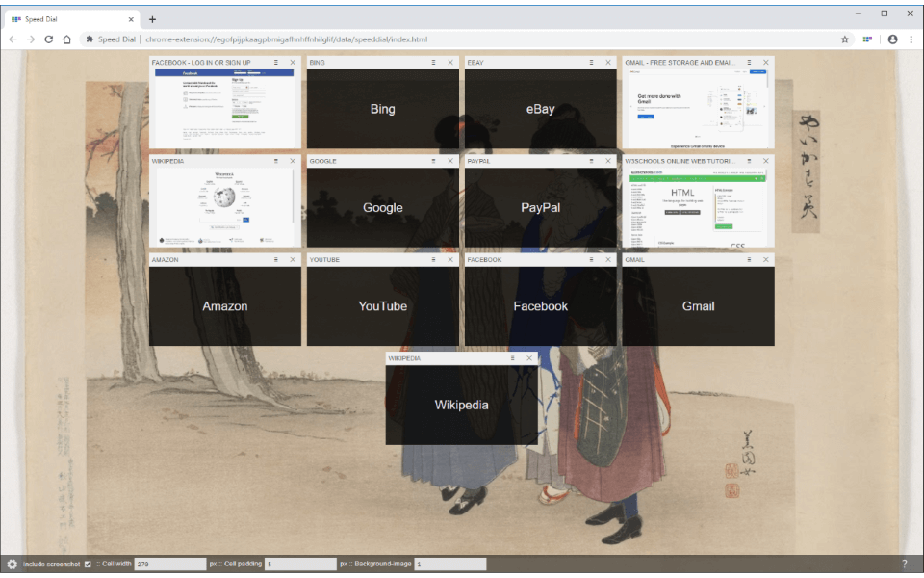Close the dark Gmail tile
Viewport: 924px width, 578px height.
click(766, 259)
